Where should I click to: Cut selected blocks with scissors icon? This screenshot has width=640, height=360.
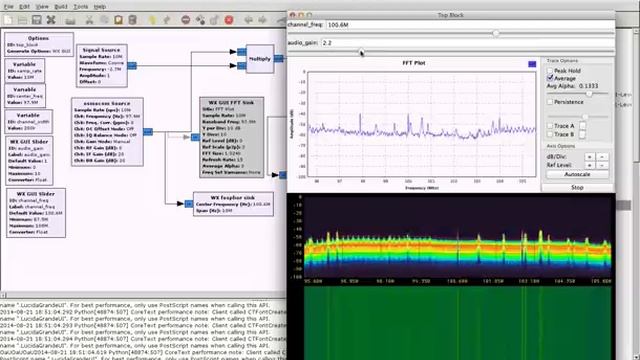[89, 20]
